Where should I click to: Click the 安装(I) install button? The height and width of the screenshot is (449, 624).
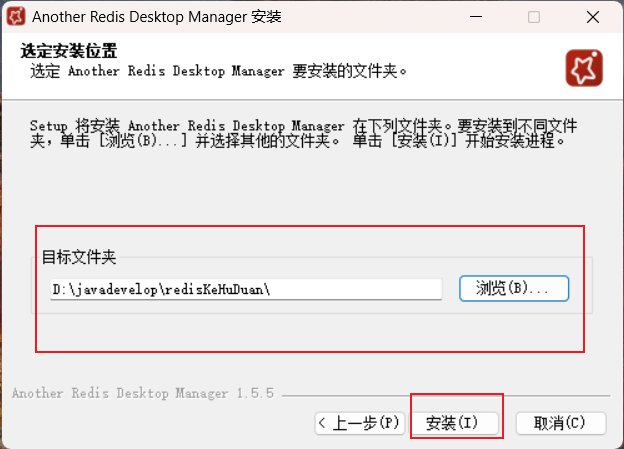click(455, 423)
